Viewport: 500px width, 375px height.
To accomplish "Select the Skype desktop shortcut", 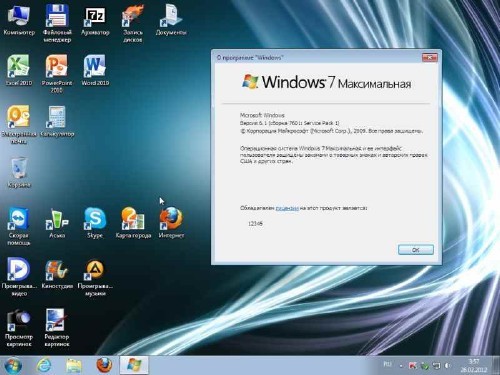I will coord(95,223).
